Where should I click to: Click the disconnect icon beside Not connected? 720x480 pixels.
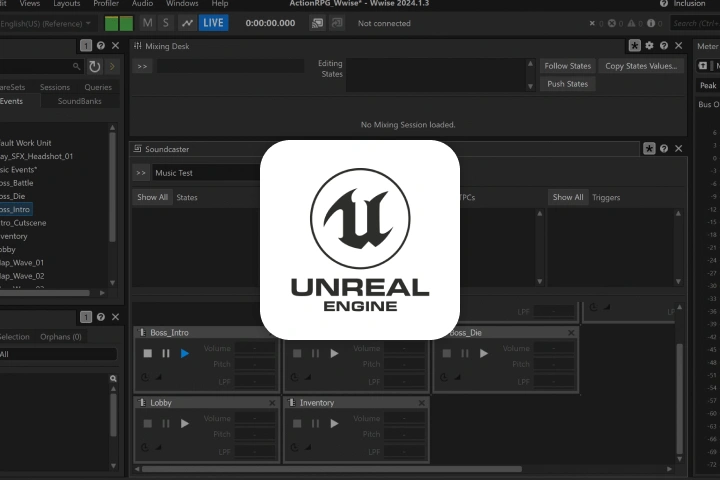pyautogui.click(x=337, y=23)
